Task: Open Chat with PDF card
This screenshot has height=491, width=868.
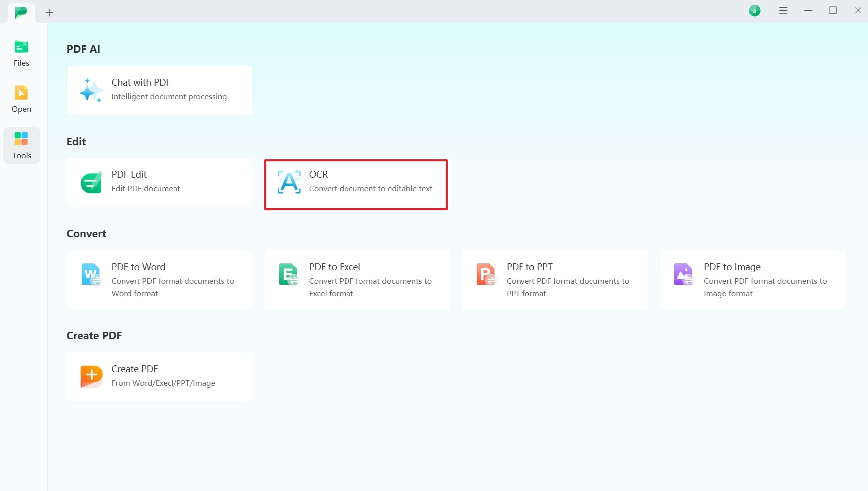Action: (x=160, y=90)
